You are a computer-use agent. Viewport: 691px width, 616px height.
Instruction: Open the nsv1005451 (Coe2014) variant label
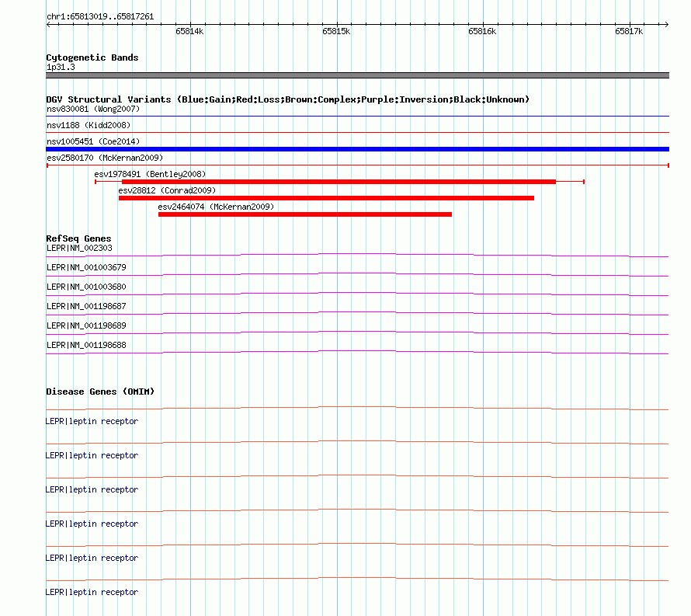[x=93, y=141]
